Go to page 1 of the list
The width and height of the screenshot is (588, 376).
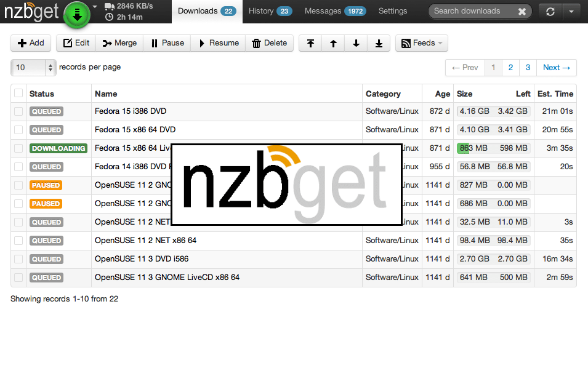click(x=494, y=68)
